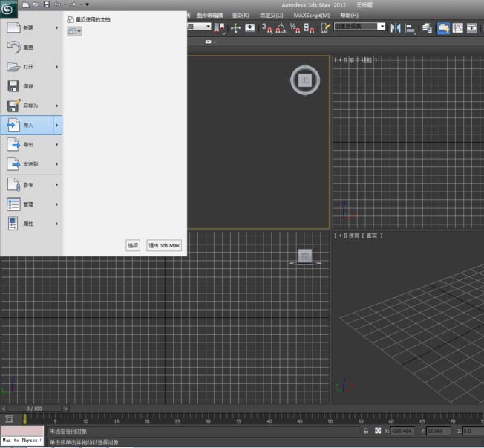The height and width of the screenshot is (448, 484).
Task: Click the time slider showing 0 / 100
Action: click(34, 409)
